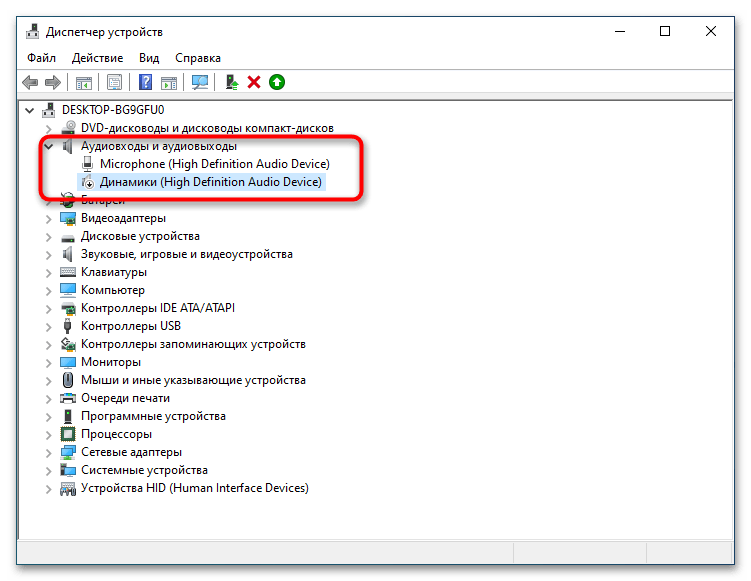Show or hide the action pane icon

click(x=169, y=82)
